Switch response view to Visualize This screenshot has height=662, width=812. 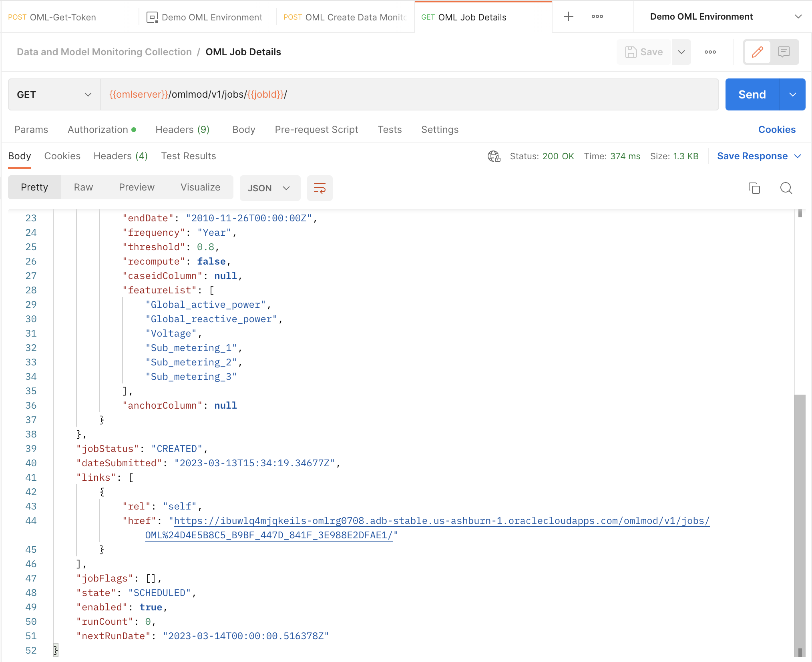(200, 187)
